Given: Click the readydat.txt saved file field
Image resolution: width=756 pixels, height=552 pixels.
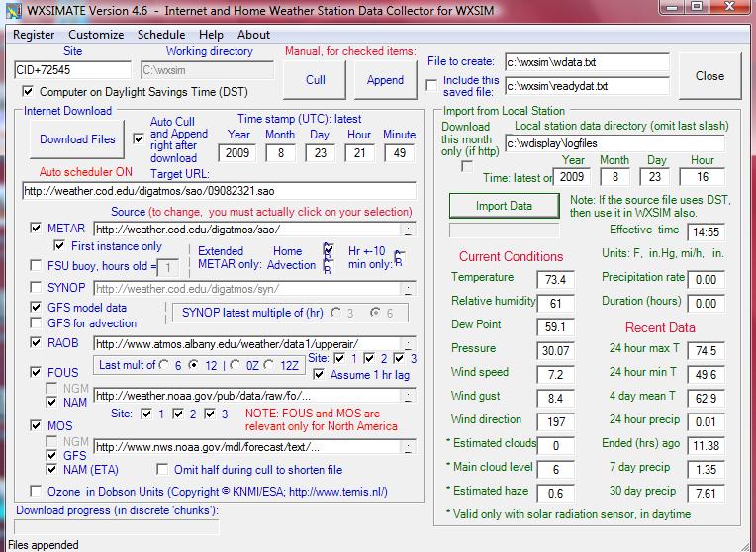Looking at the screenshot, I should coord(587,86).
